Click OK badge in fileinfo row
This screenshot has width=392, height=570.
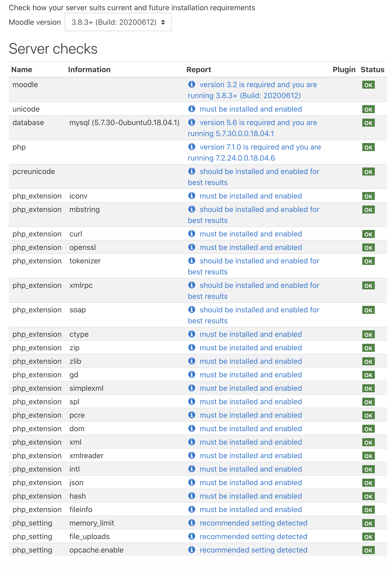point(368,510)
